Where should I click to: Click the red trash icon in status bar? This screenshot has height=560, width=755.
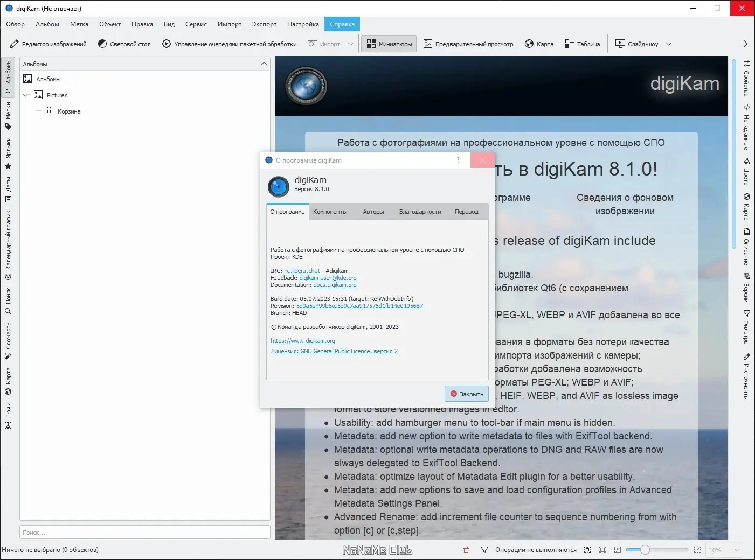pyautogui.click(x=466, y=550)
